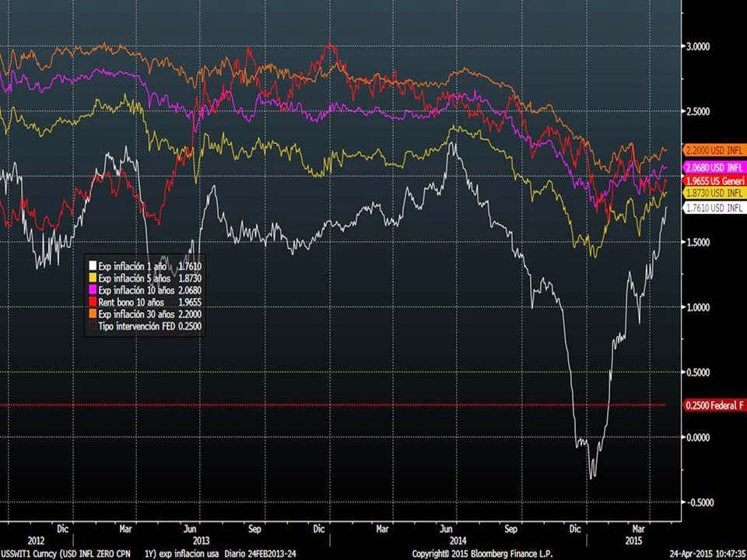Click the Mar month label of 2015
Viewport: 747px width, 560px height.
(638, 529)
